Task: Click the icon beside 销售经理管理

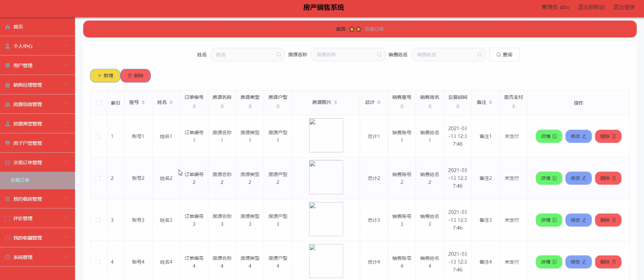Action: point(7,85)
